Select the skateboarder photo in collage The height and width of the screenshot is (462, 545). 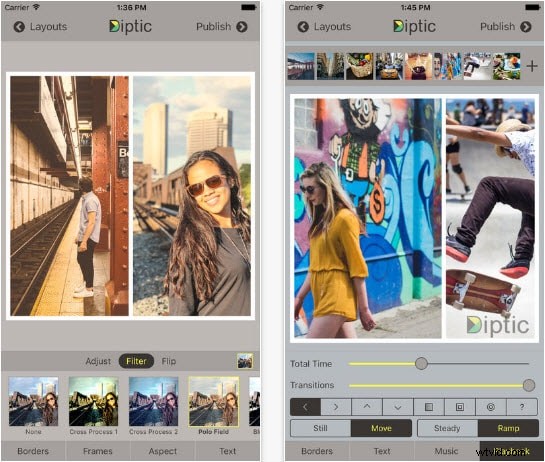pos(490,218)
